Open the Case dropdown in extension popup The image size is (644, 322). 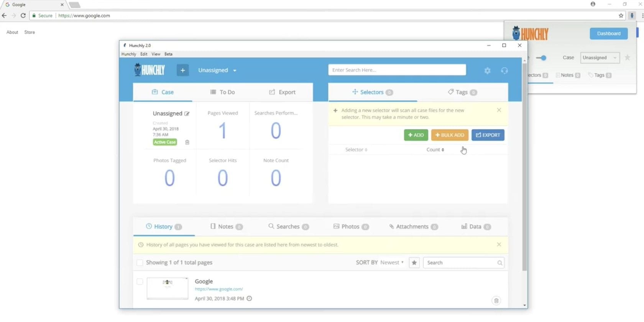600,58
